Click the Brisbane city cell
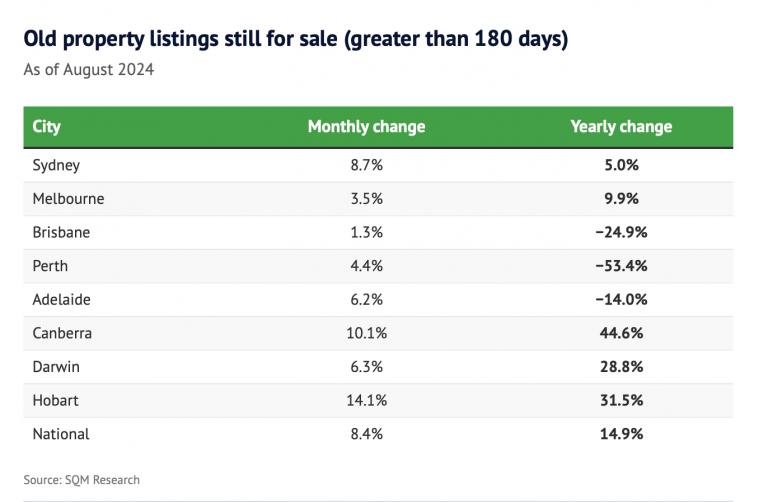Screen dimensions: 768x502 click(x=61, y=232)
